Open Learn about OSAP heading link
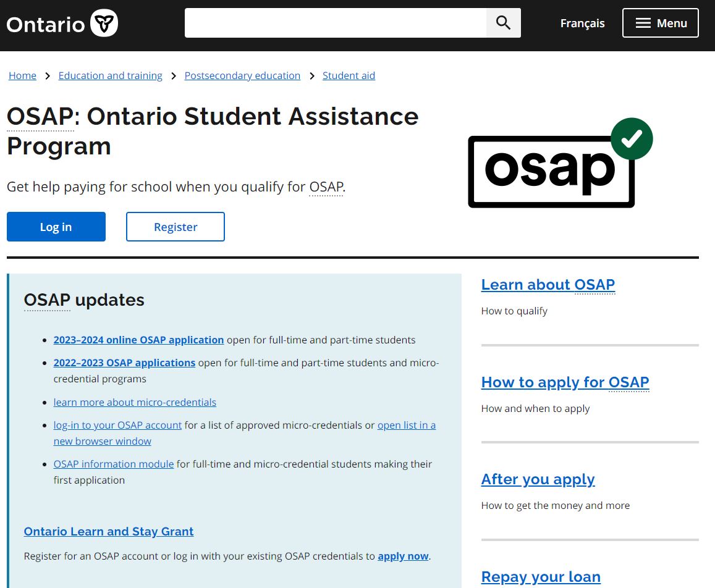715x588 pixels. click(x=548, y=285)
